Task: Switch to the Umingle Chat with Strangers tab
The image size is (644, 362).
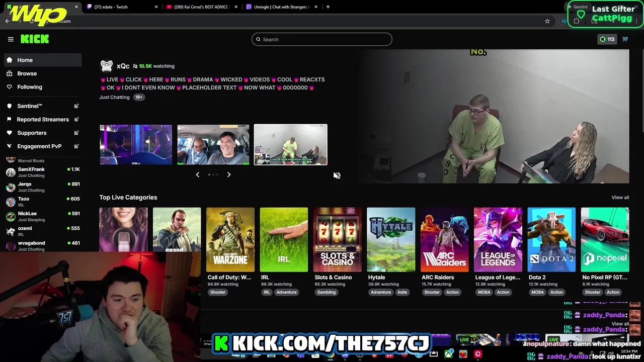Action: pos(282,7)
